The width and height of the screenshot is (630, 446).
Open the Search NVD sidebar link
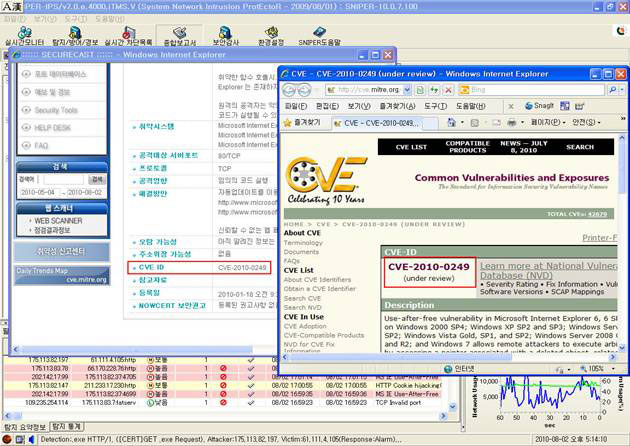click(x=303, y=307)
